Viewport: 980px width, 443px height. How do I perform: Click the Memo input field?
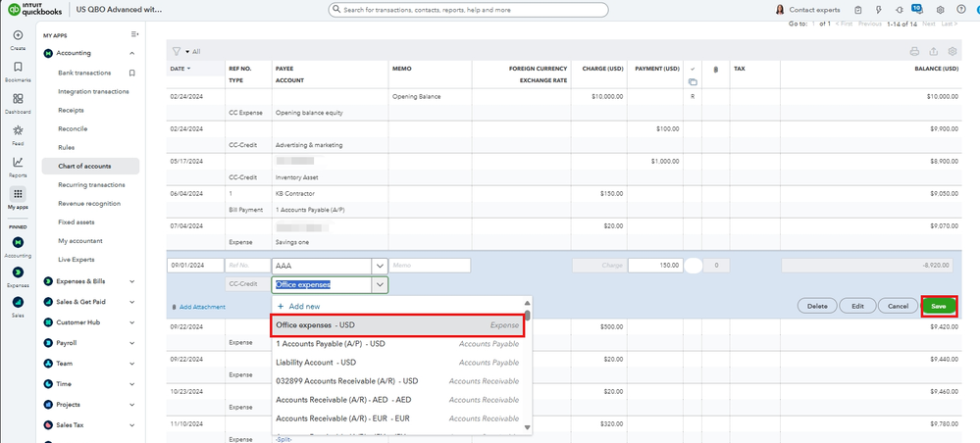(430, 266)
